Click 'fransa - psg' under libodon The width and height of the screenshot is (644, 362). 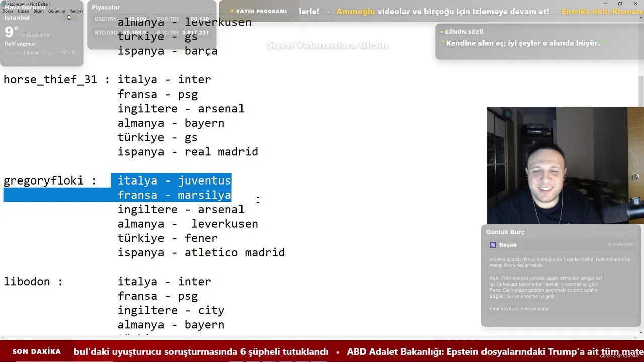[x=157, y=296]
